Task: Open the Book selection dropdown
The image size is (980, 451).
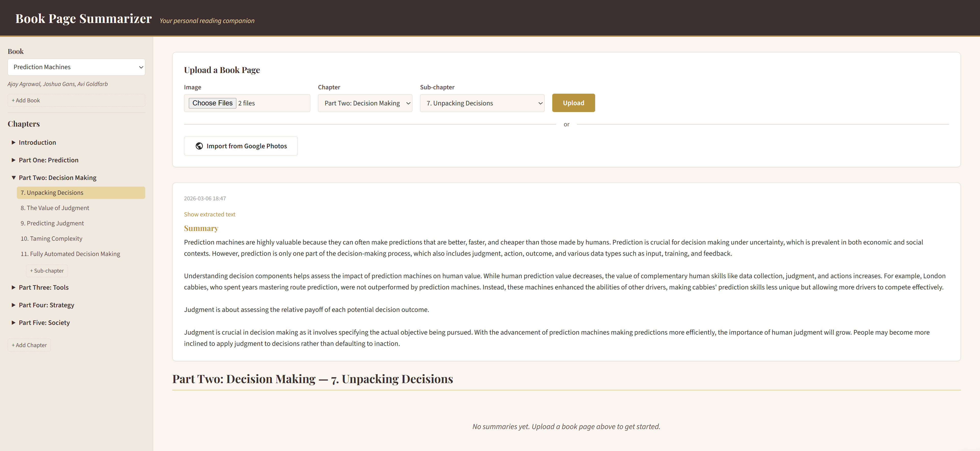Action: (x=76, y=67)
